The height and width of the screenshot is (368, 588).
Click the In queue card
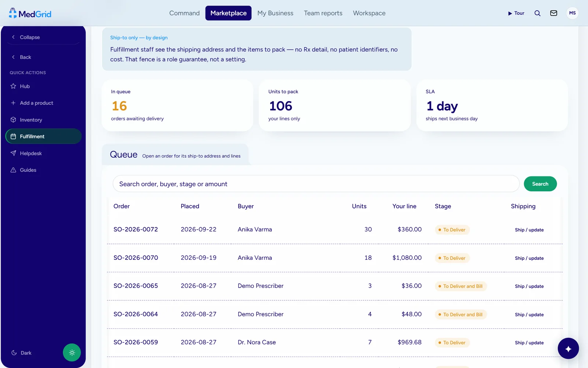click(x=178, y=105)
